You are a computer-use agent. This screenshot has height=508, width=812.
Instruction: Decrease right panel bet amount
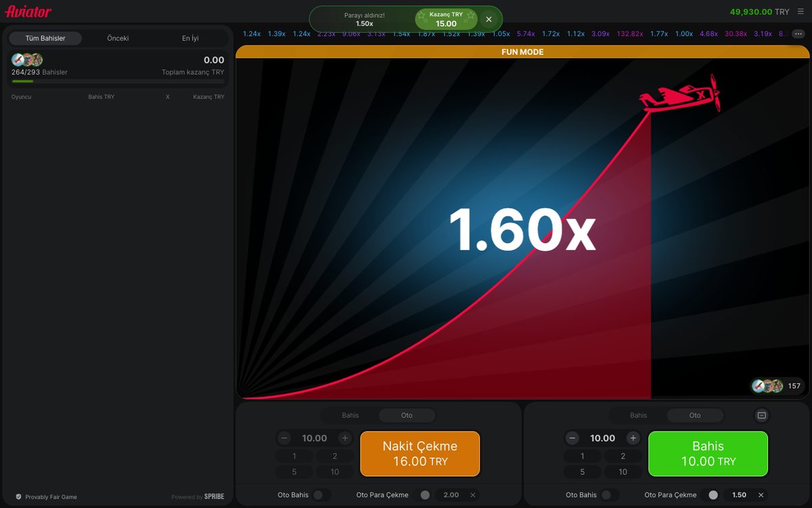(572, 438)
